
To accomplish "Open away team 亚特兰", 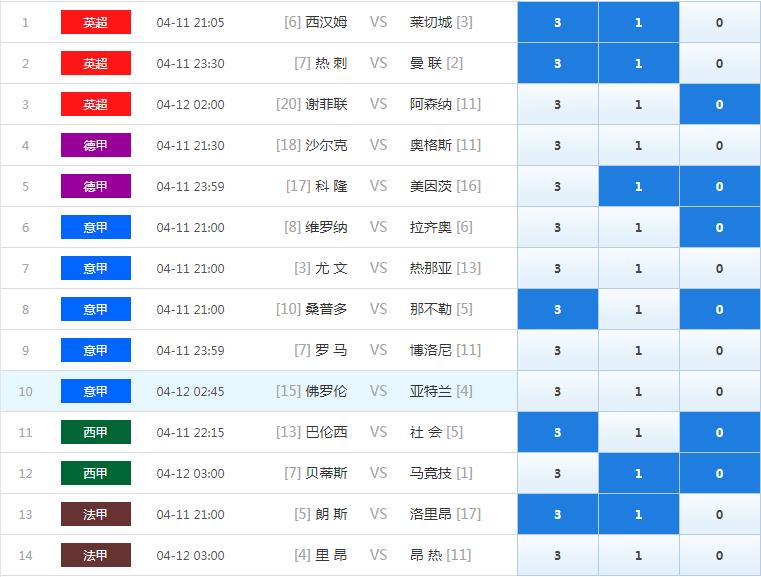I will pyautogui.click(x=430, y=391).
